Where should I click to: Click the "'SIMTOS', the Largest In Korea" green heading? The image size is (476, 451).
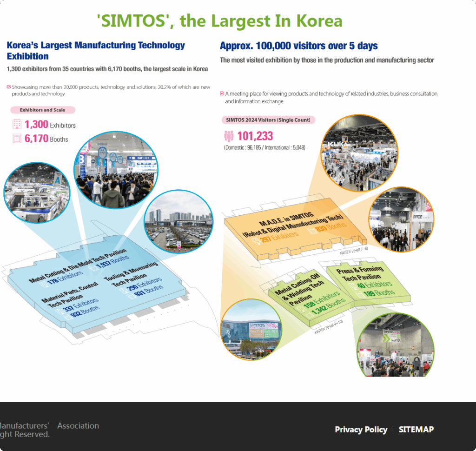219,21
